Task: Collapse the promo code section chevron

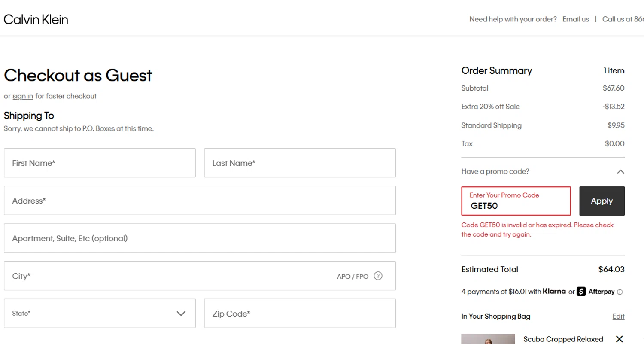Action: (620, 171)
